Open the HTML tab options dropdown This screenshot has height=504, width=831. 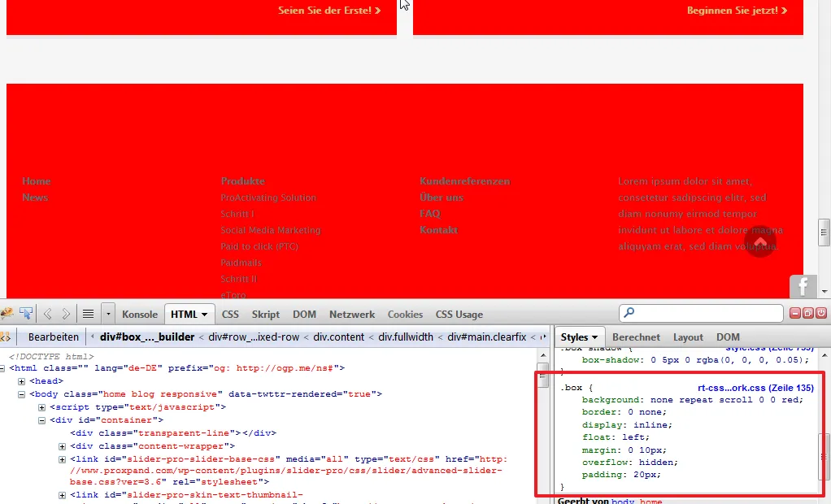[x=205, y=315]
